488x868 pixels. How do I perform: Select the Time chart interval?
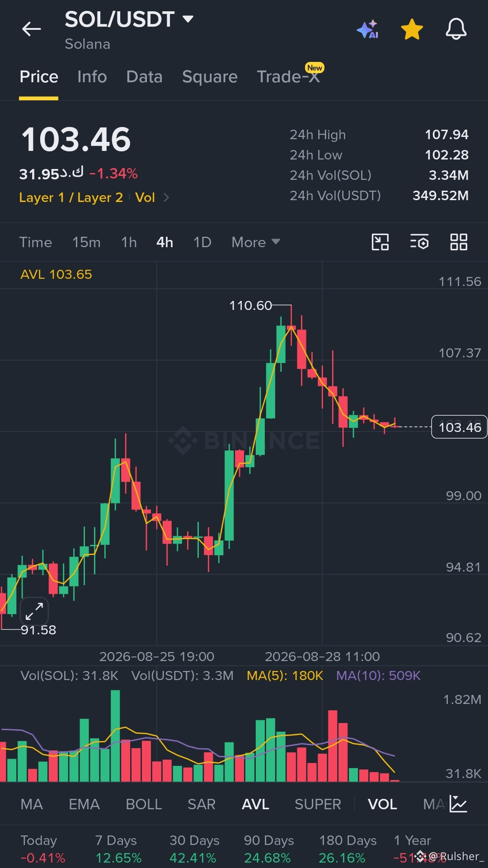pos(36,242)
